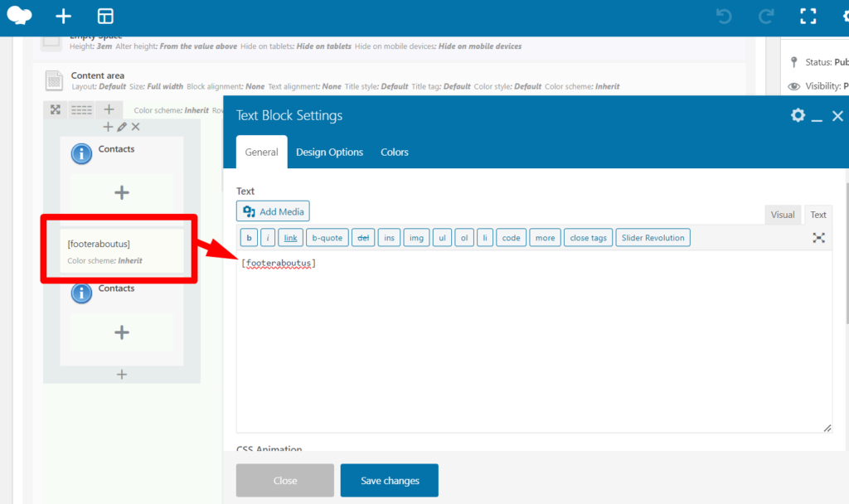Viewport: 849px width, 504px height.
Task: Click the Add Media button
Action: pos(272,211)
